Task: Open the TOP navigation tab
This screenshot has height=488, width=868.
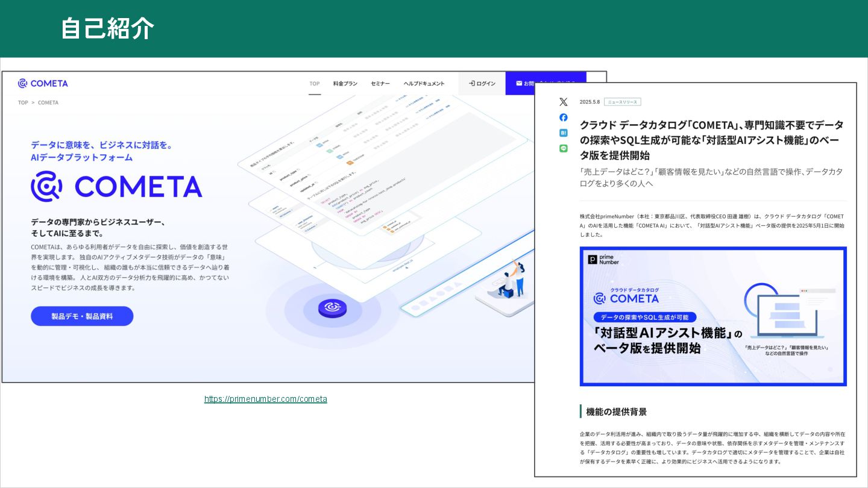Action: pyautogui.click(x=315, y=84)
